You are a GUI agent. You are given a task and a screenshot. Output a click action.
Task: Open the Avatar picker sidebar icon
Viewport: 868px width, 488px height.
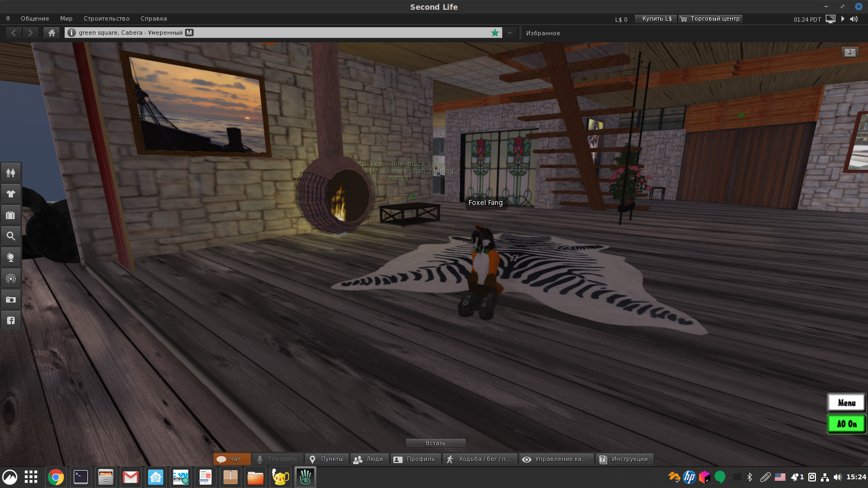click(10, 173)
